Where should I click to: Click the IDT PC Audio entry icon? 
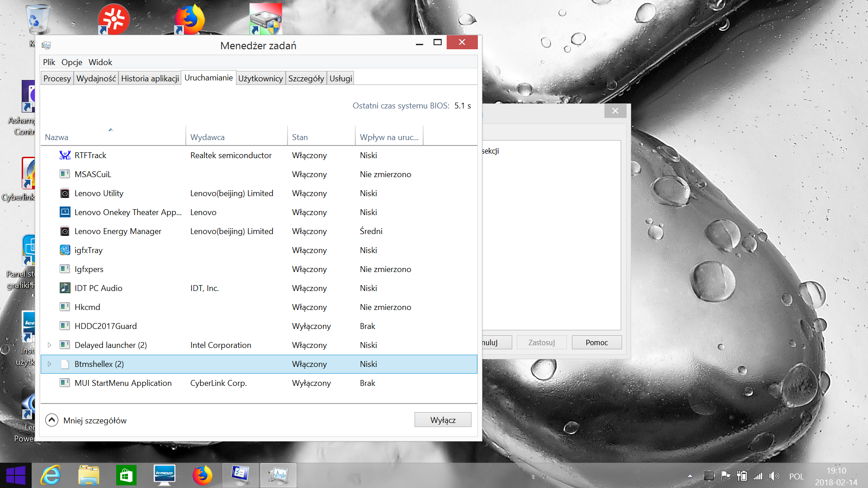(x=65, y=288)
